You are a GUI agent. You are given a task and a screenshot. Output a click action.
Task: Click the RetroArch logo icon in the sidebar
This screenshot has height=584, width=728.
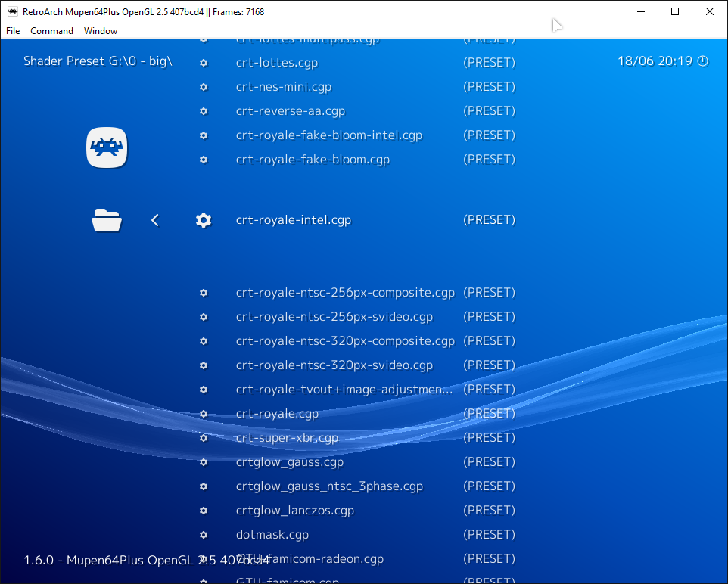tap(107, 148)
